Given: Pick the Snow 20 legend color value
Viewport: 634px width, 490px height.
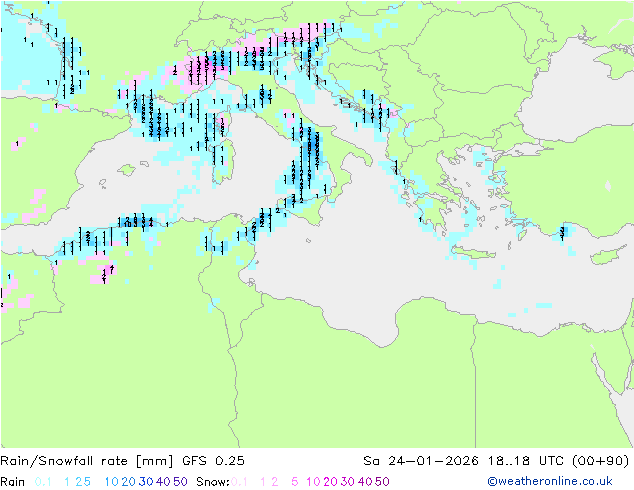Looking at the screenshot, I should click(330, 482).
